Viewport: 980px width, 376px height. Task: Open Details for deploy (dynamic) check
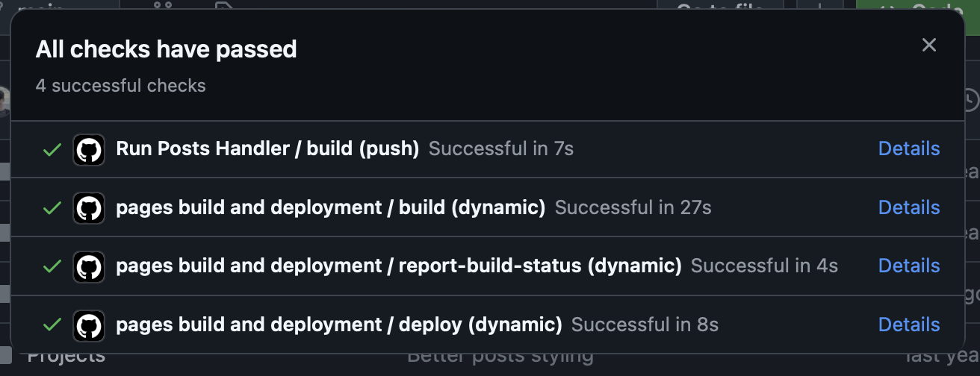(909, 325)
